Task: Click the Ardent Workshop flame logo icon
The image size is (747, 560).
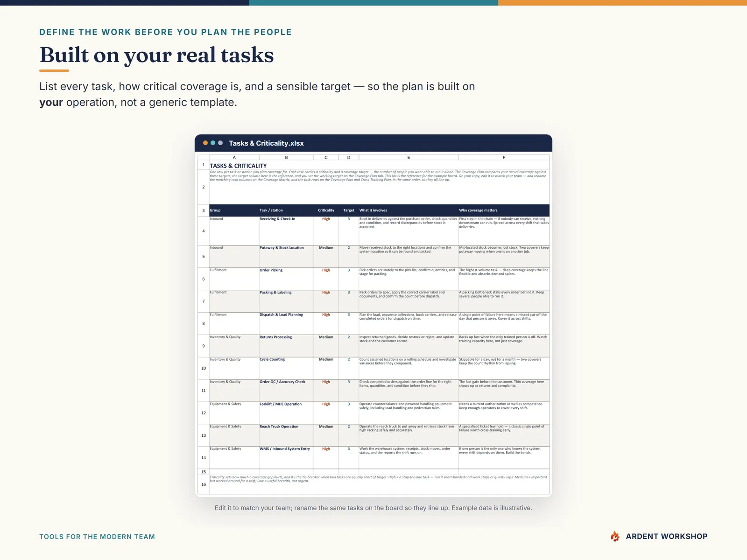Action: click(x=615, y=536)
